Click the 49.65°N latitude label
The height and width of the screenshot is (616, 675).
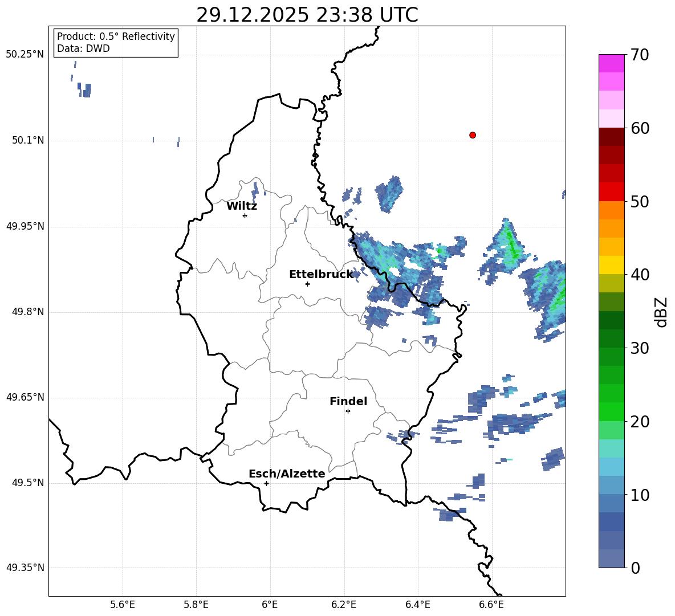[x=25, y=397]
